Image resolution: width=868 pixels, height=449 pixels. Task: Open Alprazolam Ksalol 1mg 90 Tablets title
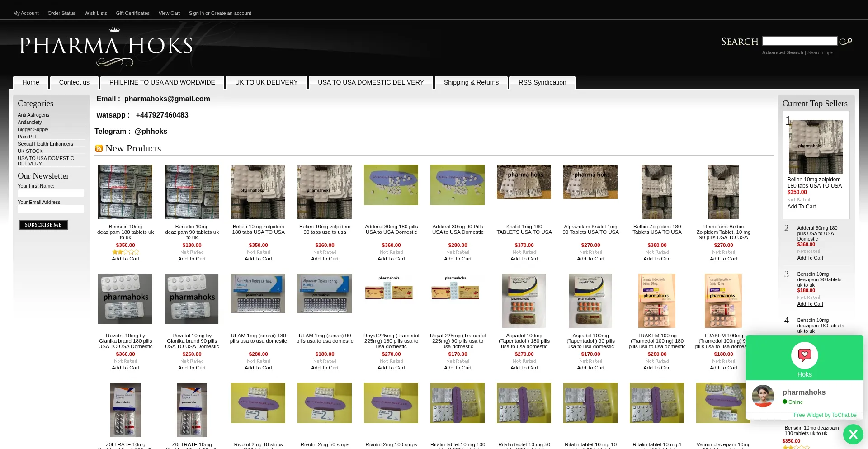point(590,229)
